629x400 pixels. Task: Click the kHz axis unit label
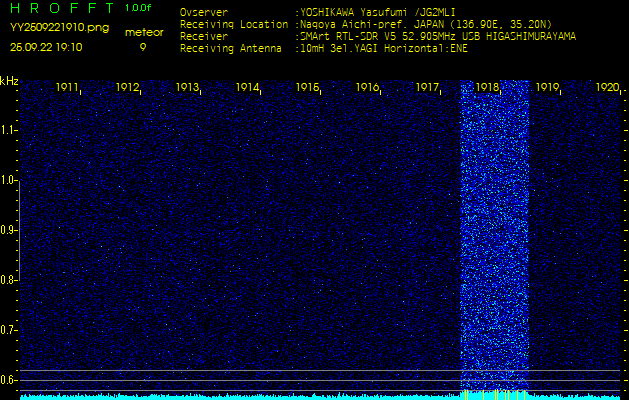click(10, 81)
